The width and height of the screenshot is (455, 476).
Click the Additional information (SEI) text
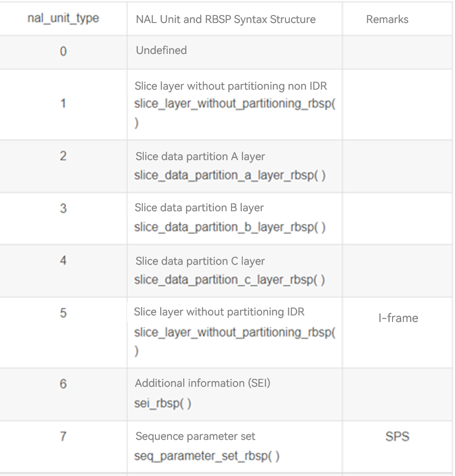202,383
